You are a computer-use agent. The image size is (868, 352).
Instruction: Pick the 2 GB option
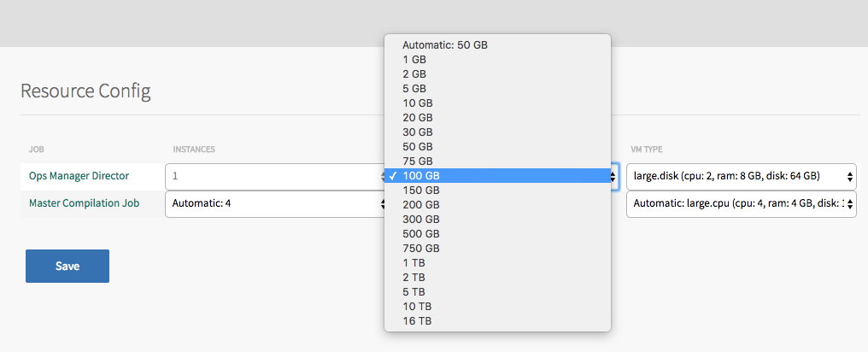(413, 74)
